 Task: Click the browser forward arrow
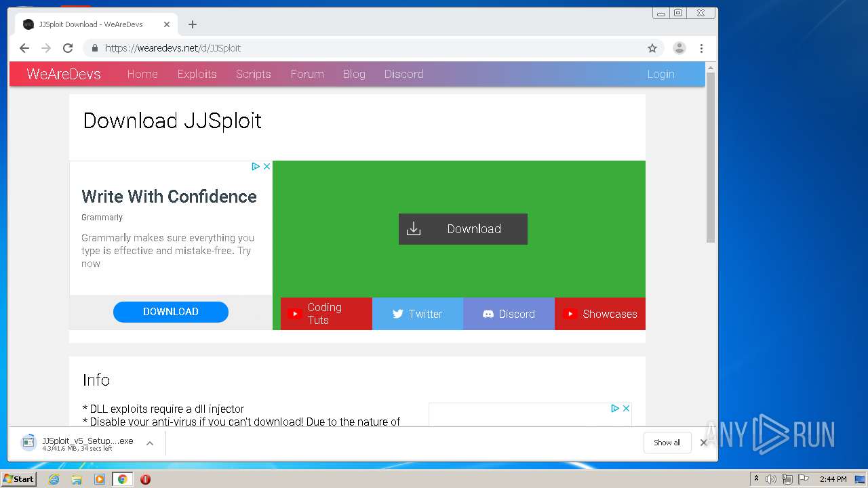click(x=46, y=48)
